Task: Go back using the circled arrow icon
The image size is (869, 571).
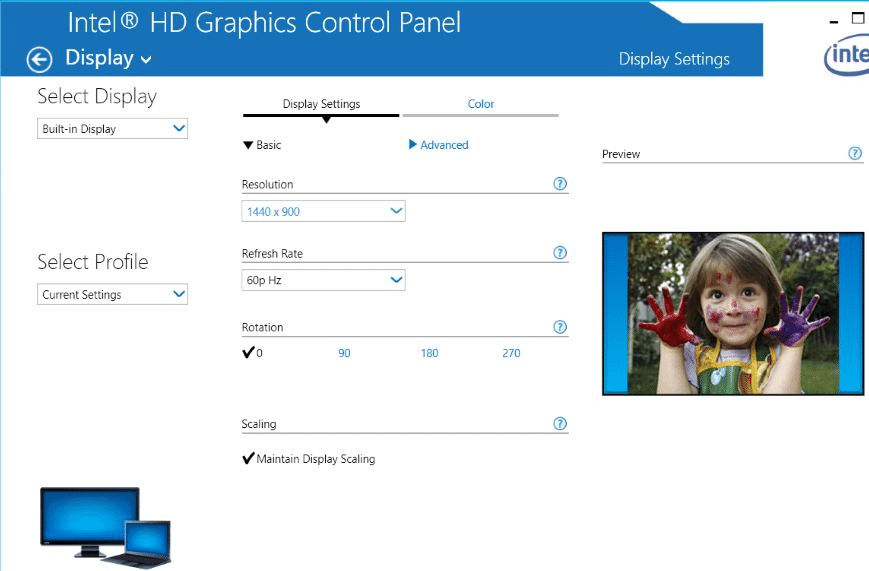Action: [39, 59]
